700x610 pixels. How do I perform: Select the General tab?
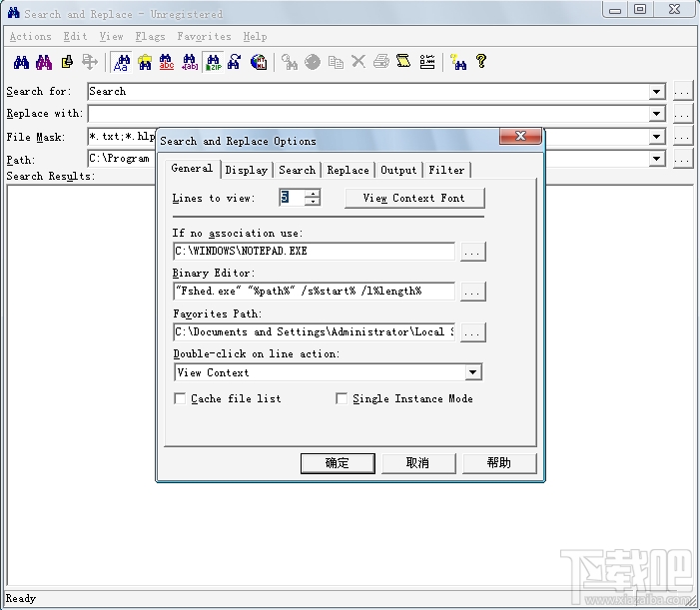pos(192,169)
